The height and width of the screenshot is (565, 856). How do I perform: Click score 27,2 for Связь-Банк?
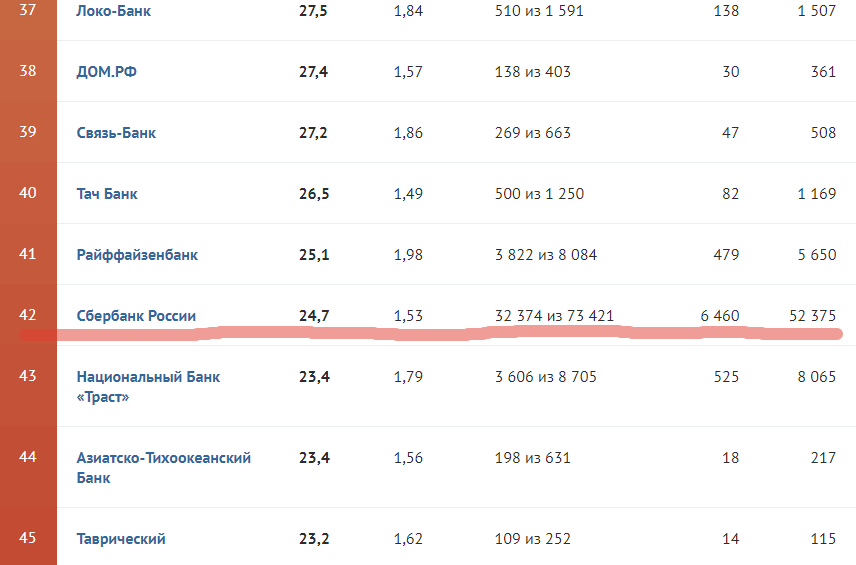[x=313, y=133]
